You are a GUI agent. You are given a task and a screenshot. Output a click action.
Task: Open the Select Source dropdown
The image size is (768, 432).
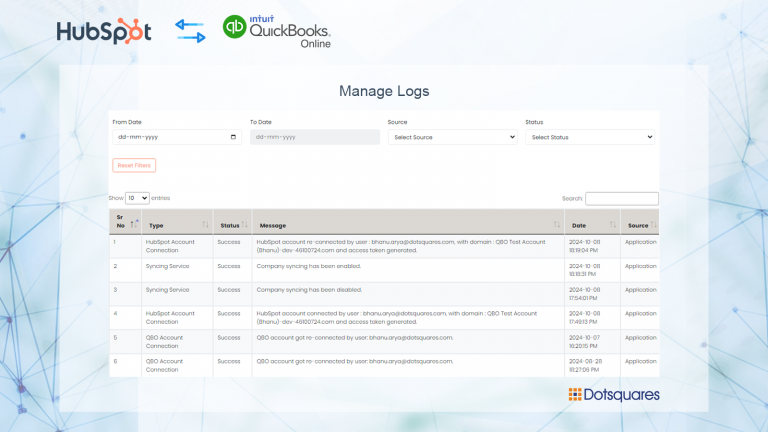[x=452, y=137]
